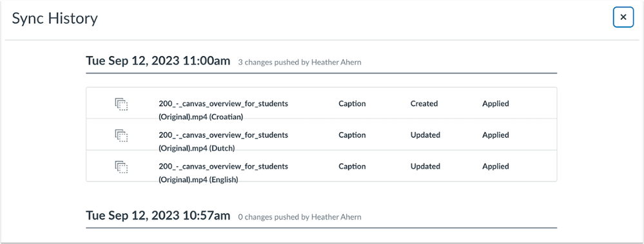
Task: Click '0 changes pushed by Heather Ahern'
Action: coord(300,217)
